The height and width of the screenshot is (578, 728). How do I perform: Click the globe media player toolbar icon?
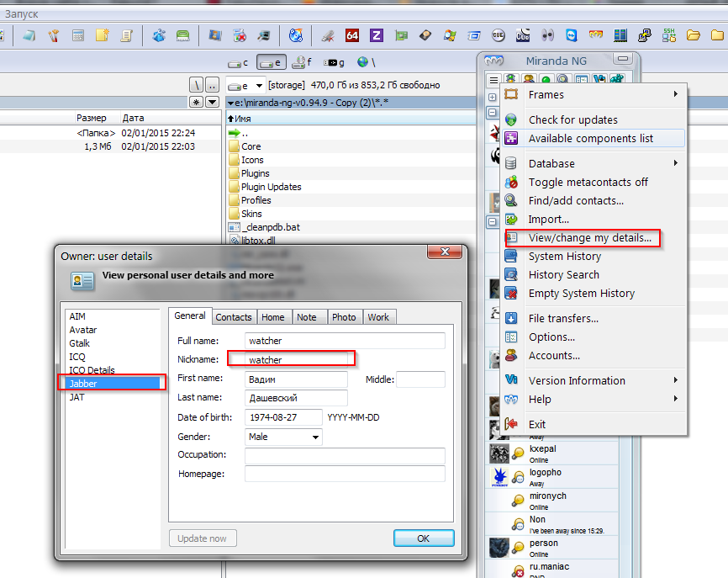[296, 35]
